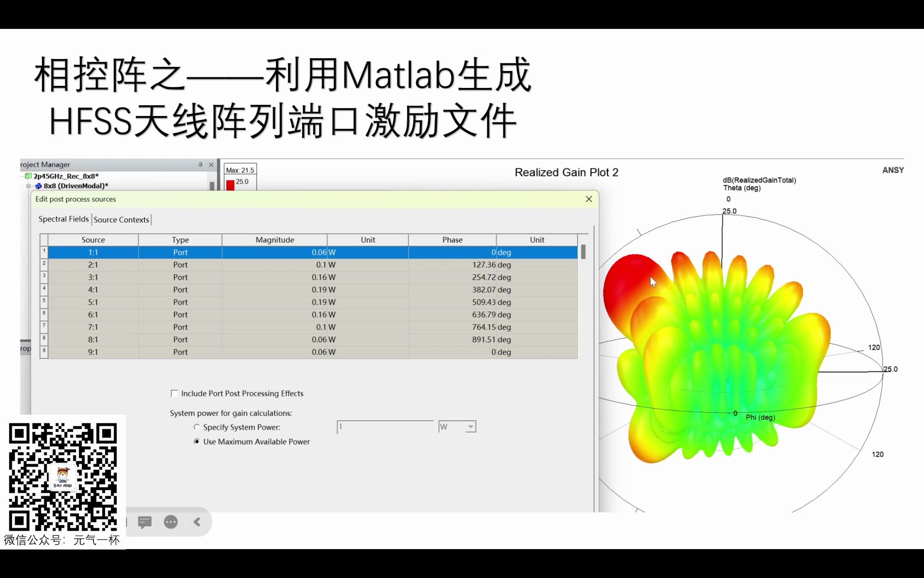Screen dimensions: 924x578
Task: Click the back arrow icon in bottom toolbar
Action: click(197, 521)
